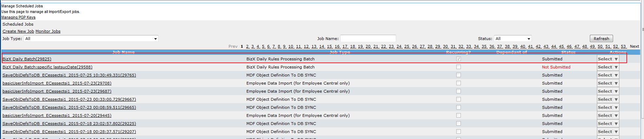The height and width of the screenshot is (139, 644).
Task: Open SaveObjDefsToDB job numbered 29667
Action: point(69,99)
